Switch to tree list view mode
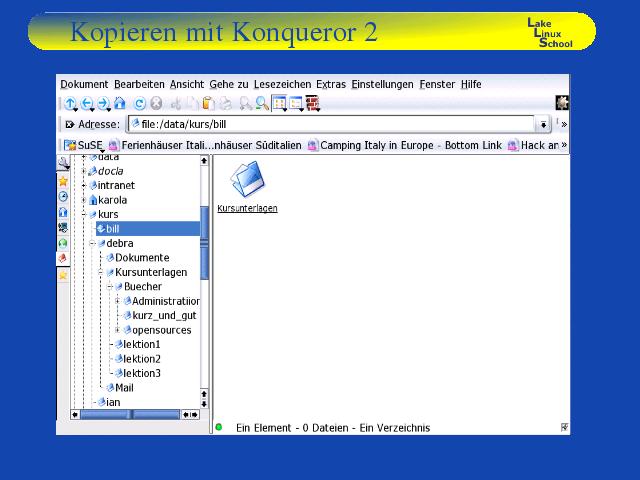The width and height of the screenshot is (640, 480). tap(296, 103)
